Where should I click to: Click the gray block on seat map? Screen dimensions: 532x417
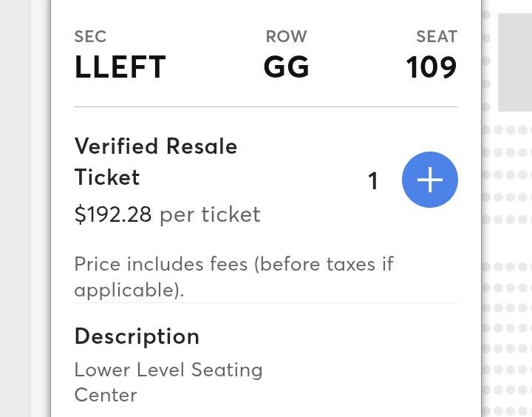click(x=514, y=62)
